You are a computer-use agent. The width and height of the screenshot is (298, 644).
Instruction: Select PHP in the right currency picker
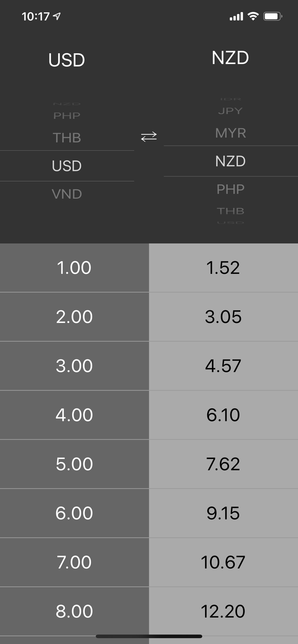pyautogui.click(x=230, y=189)
